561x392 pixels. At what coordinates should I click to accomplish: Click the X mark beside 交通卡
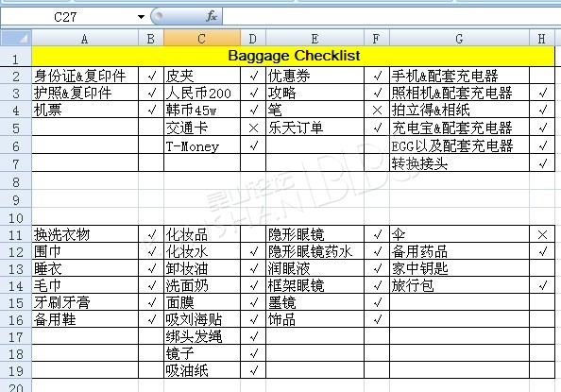pos(253,128)
